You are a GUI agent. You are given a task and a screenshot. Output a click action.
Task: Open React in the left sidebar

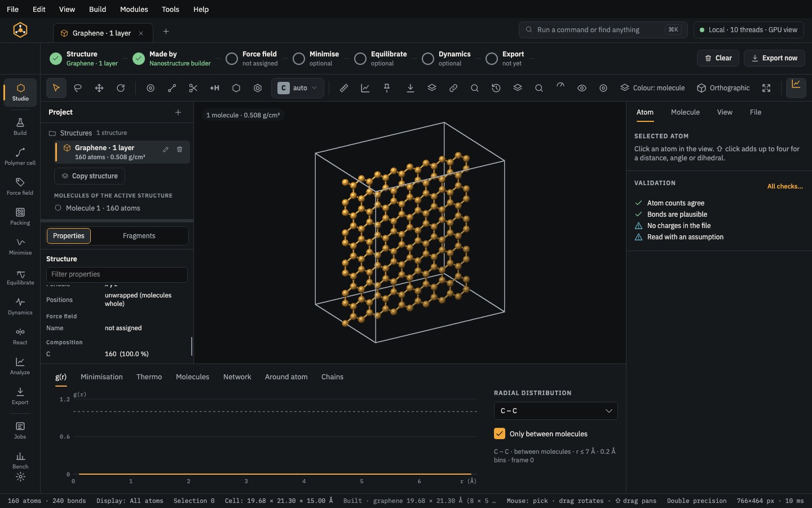(20, 336)
